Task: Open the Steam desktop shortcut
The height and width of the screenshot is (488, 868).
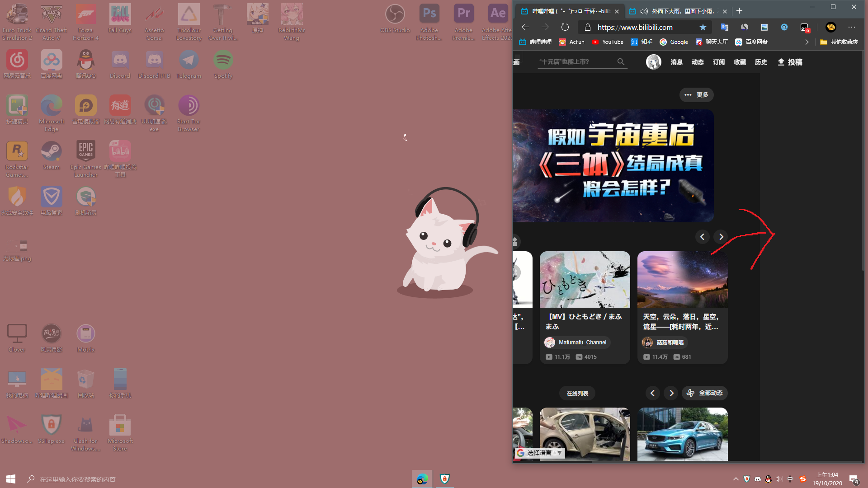Action: coord(51,155)
